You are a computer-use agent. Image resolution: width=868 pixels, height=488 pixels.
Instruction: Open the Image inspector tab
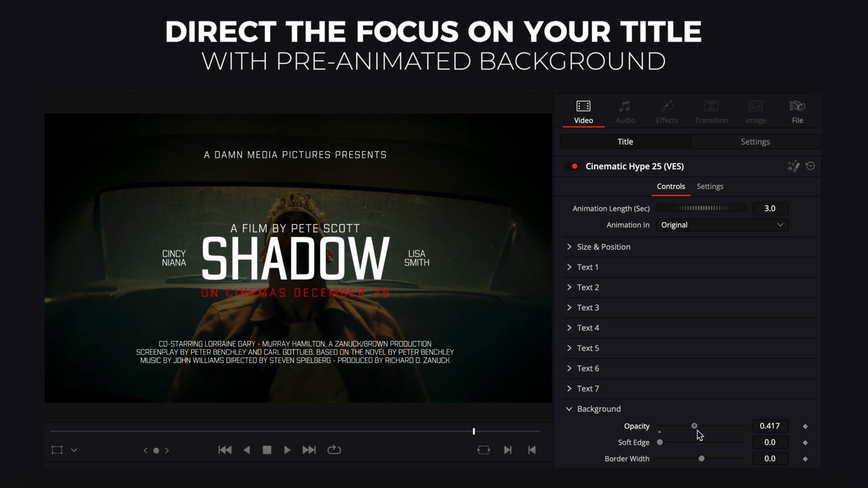[x=755, y=112]
